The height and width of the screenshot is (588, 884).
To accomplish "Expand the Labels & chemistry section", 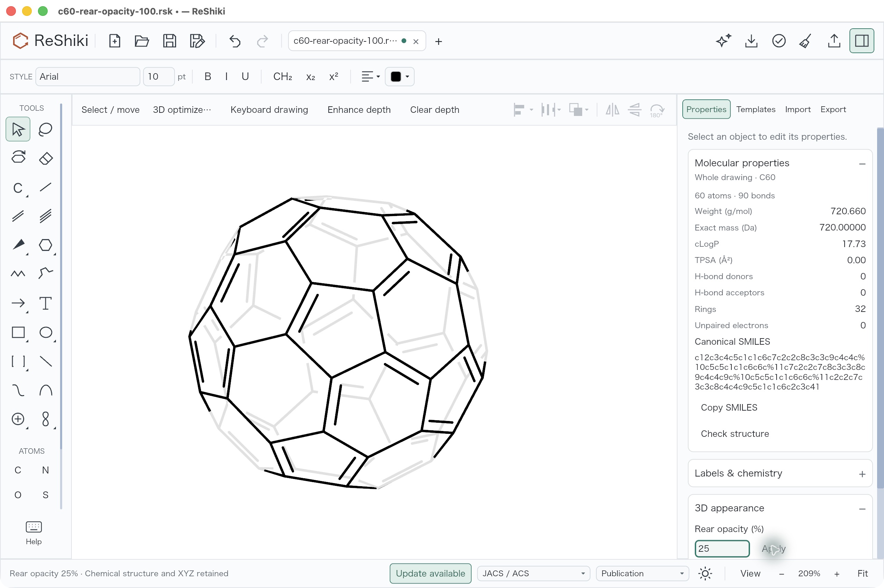I will point(862,474).
